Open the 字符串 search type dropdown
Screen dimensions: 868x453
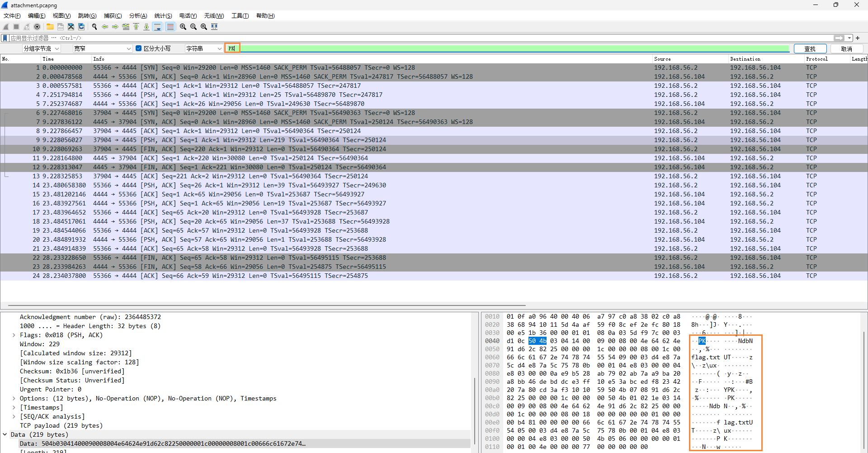(204, 48)
